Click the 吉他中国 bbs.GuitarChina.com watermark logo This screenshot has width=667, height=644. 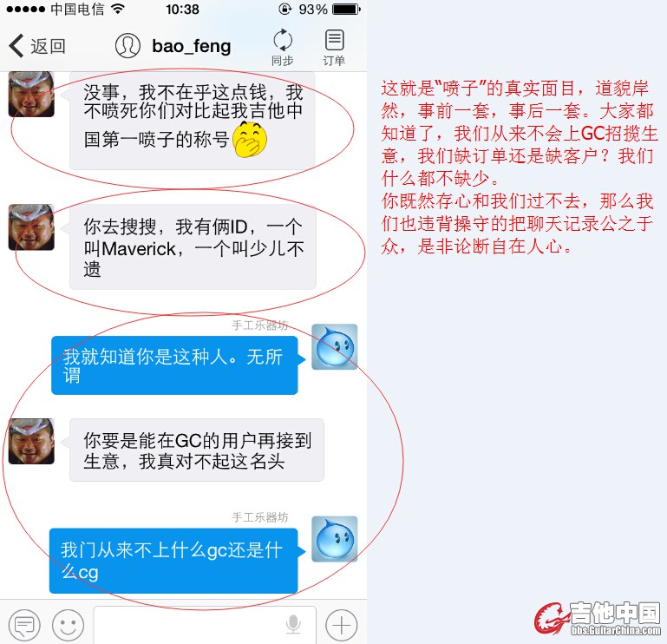[598, 618]
